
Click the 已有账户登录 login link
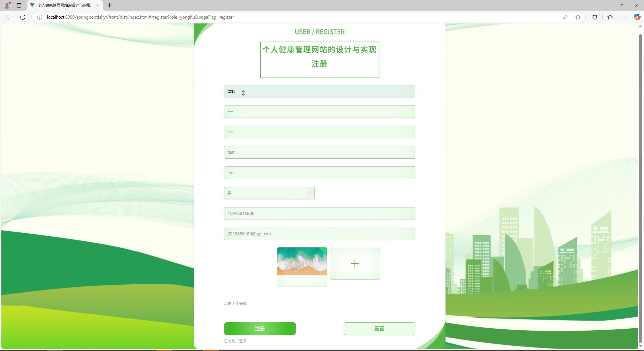tap(235, 341)
